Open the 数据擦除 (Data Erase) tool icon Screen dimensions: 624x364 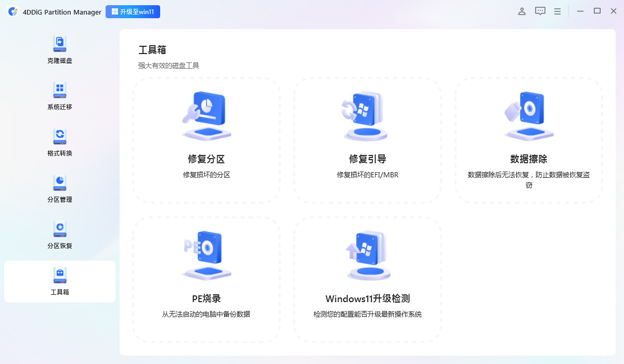click(528, 115)
